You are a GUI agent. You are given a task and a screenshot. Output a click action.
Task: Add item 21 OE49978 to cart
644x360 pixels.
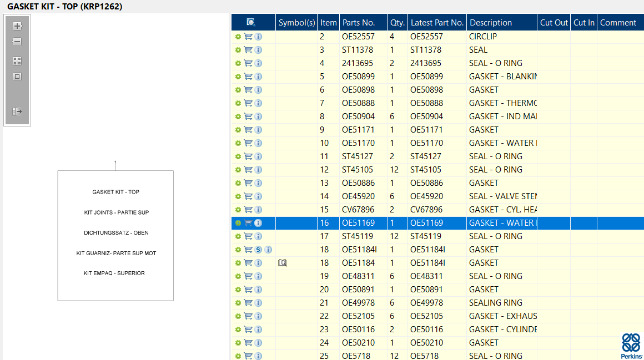[248, 303]
